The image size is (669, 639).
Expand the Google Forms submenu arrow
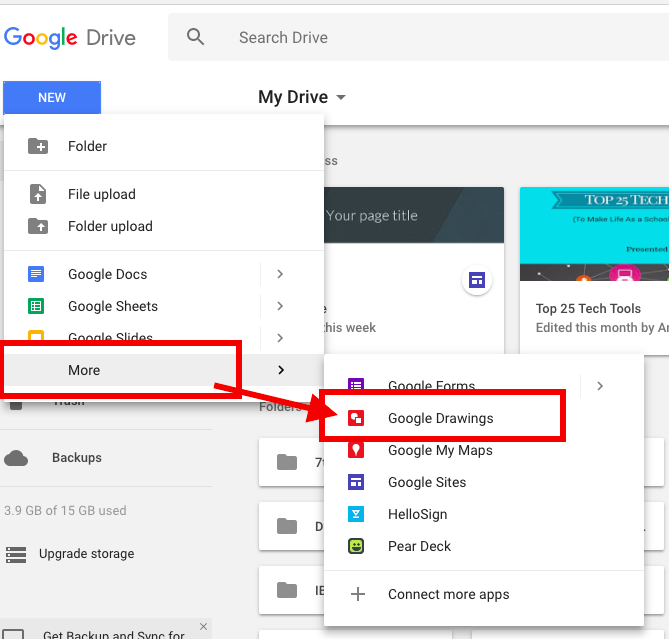(x=600, y=386)
